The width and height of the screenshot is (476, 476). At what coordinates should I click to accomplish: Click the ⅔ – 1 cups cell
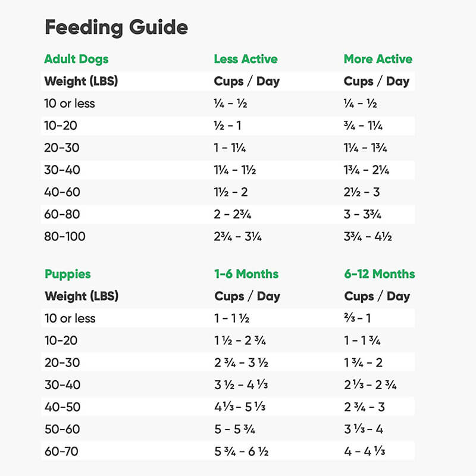pyautogui.click(x=358, y=318)
